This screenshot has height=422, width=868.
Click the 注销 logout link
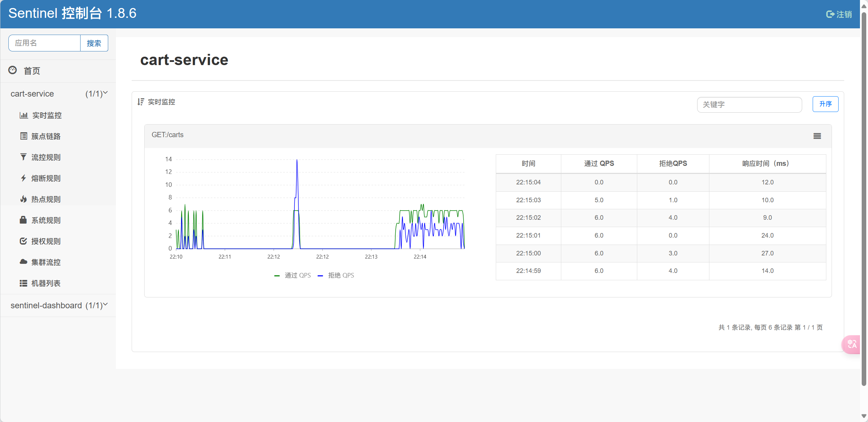point(839,14)
